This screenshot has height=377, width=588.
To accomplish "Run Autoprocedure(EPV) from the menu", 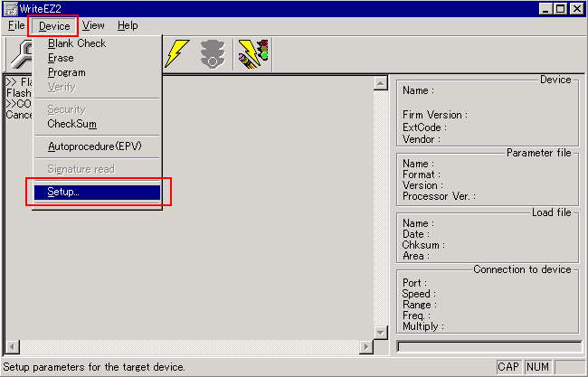I will click(97, 146).
